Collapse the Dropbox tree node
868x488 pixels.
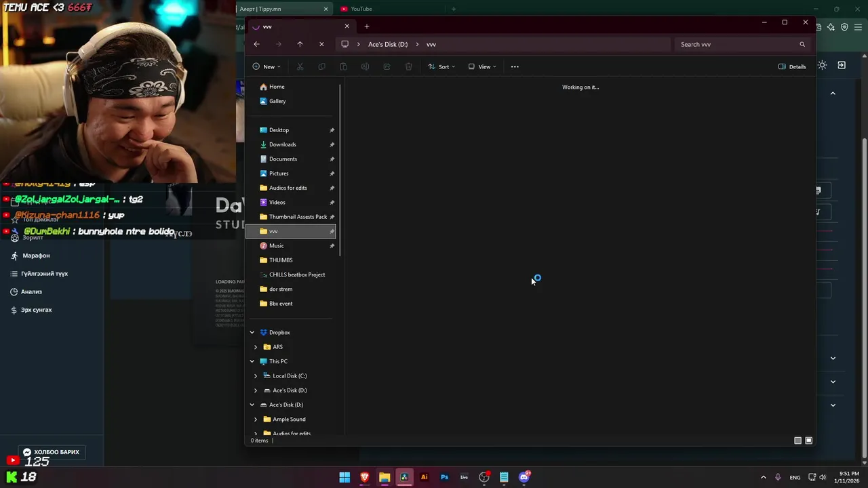pos(252,332)
